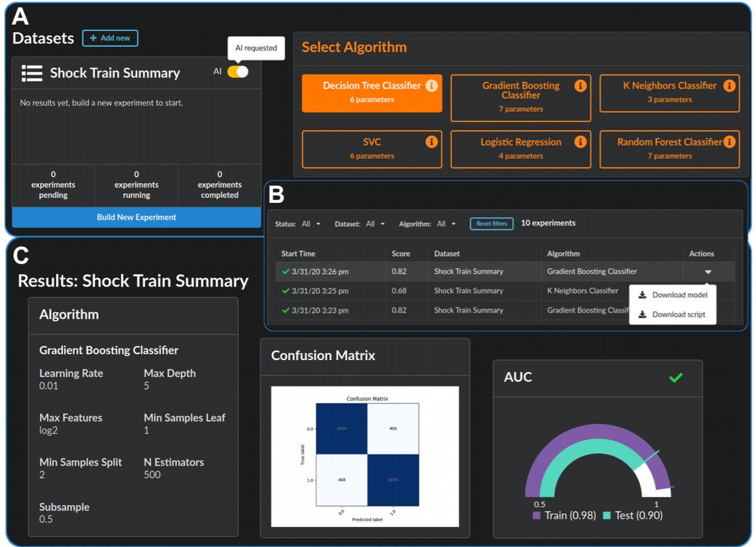Click Add new dataset button
756x547 pixels.
[x=110, y=38]
